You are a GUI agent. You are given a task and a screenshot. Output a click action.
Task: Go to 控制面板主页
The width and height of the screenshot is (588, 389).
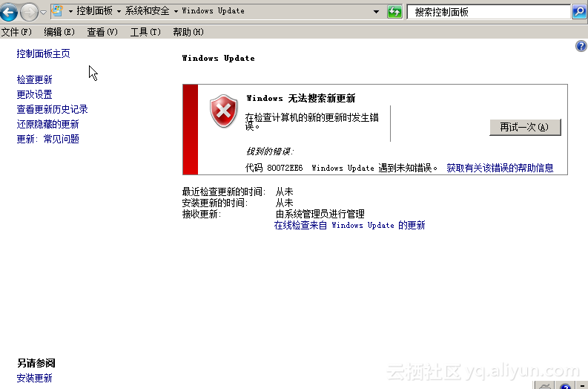click(44, 53)
